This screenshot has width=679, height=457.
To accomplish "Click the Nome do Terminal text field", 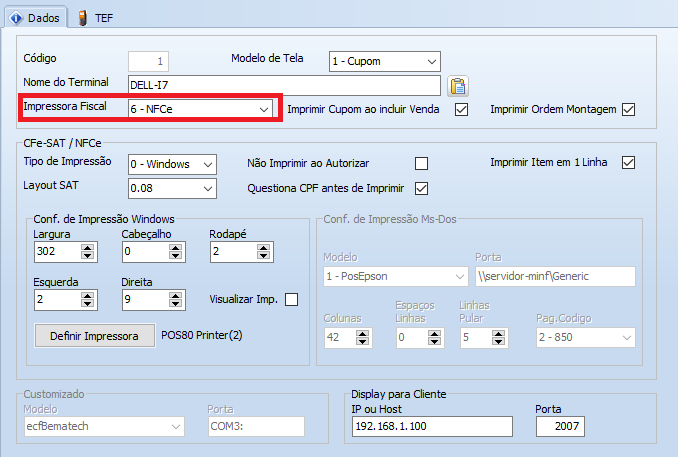I will coord(284,85).
